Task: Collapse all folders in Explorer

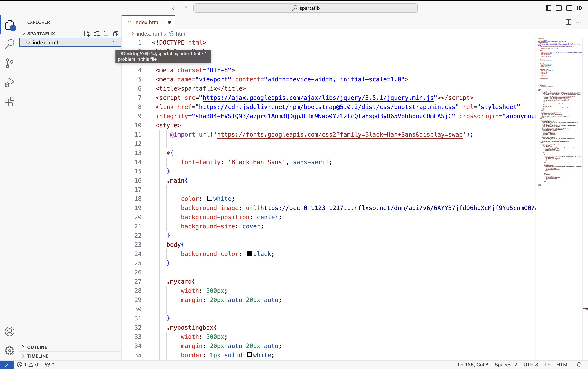Action: tap(116, 34)
